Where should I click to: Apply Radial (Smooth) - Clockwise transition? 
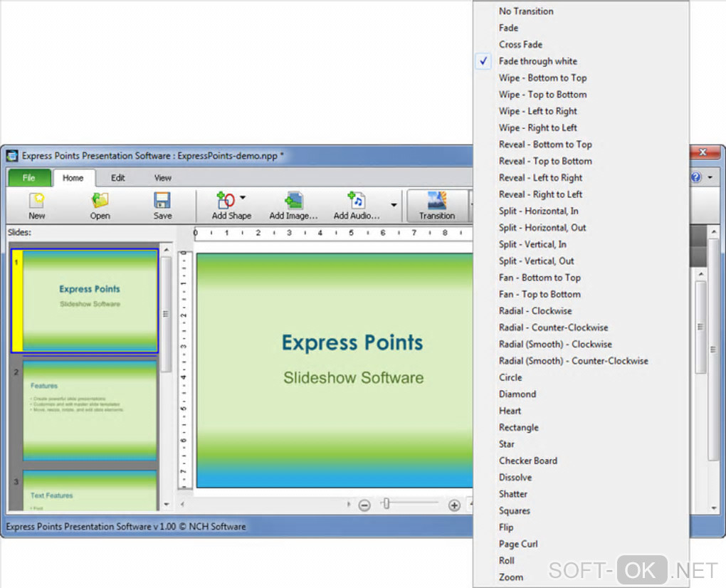581,345
